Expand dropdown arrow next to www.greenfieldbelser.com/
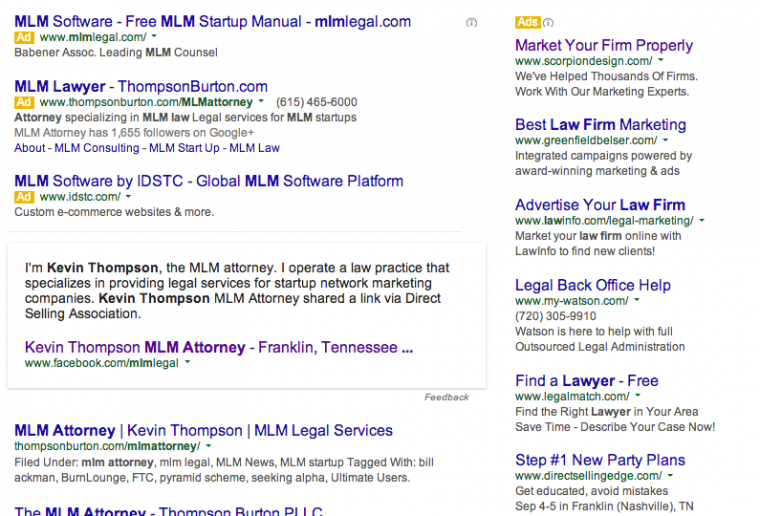Viewport: 760px width, 516px height. [665, 140]
